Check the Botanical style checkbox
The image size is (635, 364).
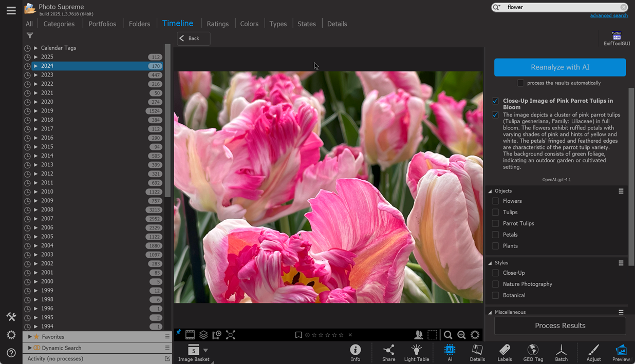pos(495,295)
